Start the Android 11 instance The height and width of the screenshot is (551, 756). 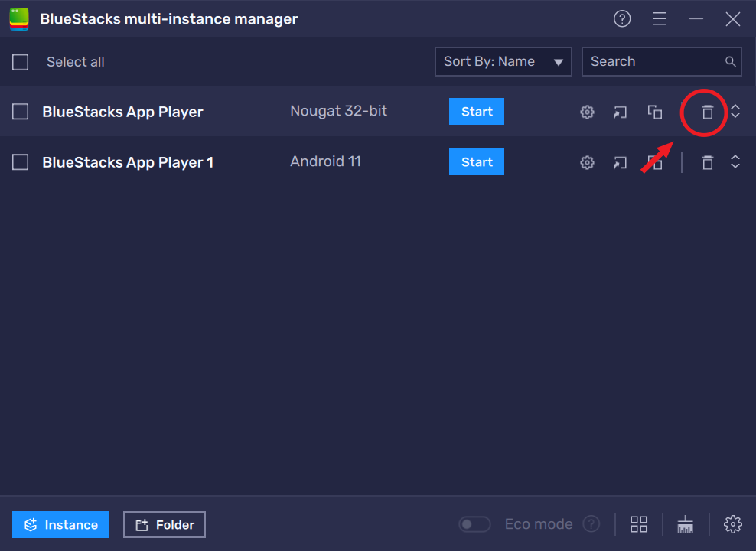(x=477, y=162)
